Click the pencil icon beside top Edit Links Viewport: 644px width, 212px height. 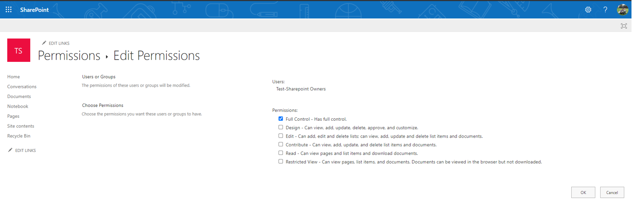coord(44,43)
